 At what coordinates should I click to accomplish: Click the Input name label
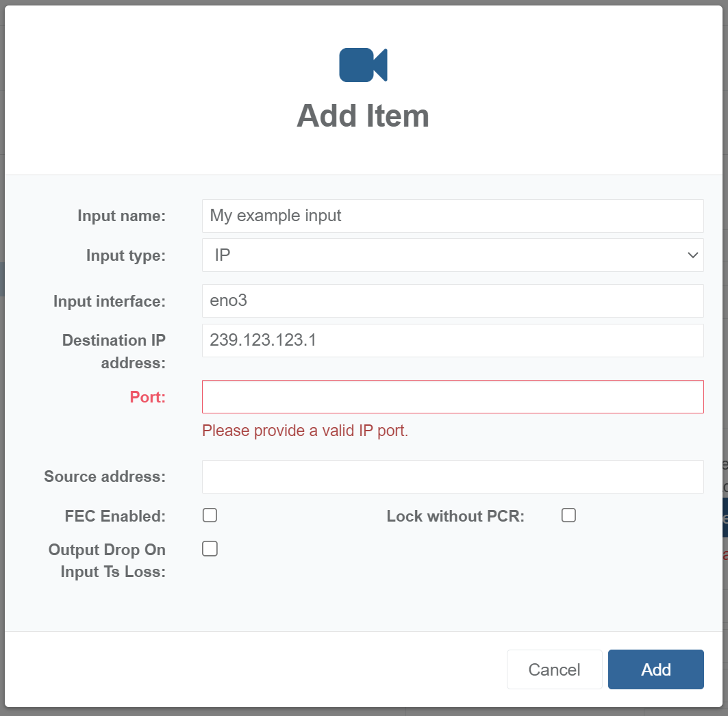pyautogui.click(x=121, y=216)
